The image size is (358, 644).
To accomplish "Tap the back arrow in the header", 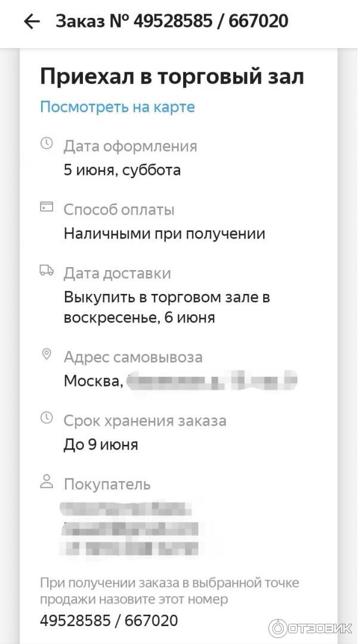I will 31,22.
